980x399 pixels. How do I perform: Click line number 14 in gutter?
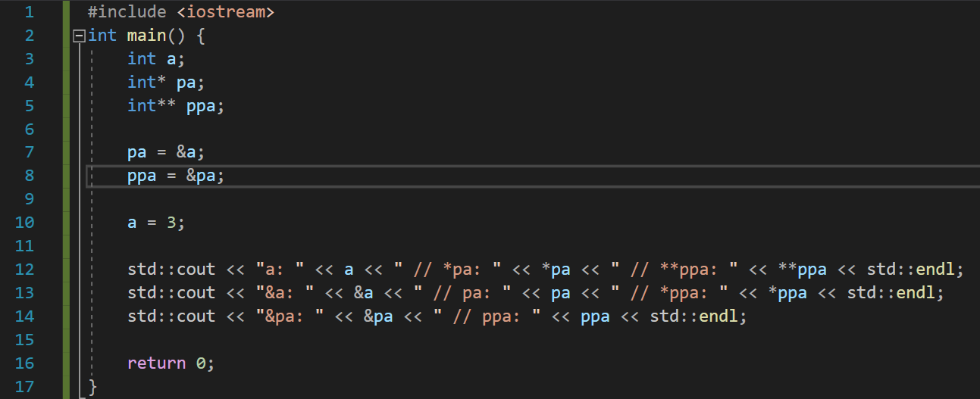coord(24,316)
